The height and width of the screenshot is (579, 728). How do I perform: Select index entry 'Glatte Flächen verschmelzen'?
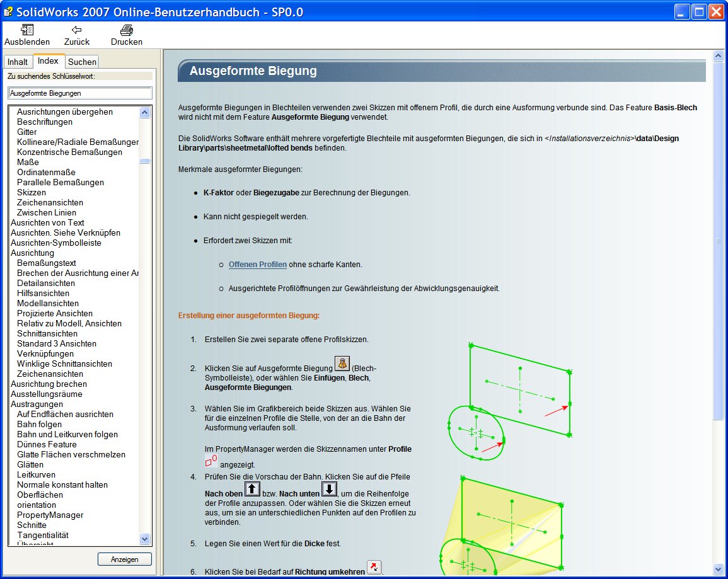point(71,455)
